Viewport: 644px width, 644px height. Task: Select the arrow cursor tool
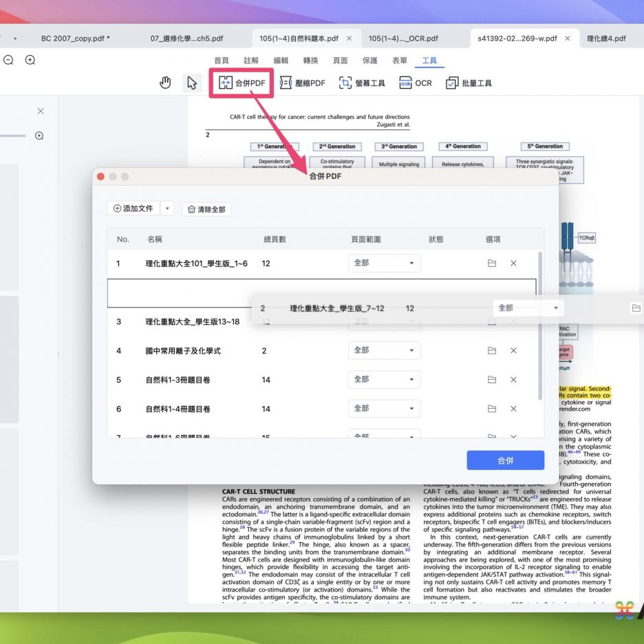[192, 83]
